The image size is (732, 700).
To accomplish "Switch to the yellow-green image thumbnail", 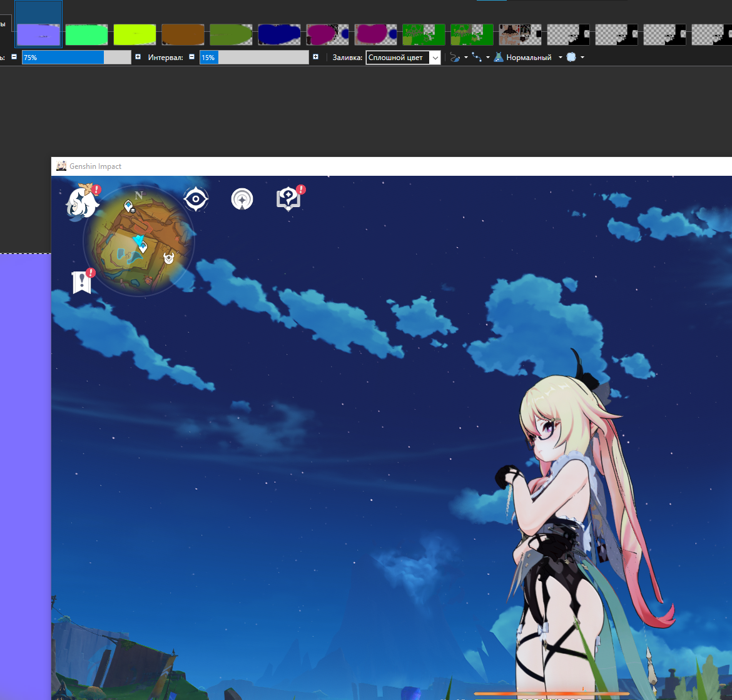I will pyautogui.click(x=135, y=34).
